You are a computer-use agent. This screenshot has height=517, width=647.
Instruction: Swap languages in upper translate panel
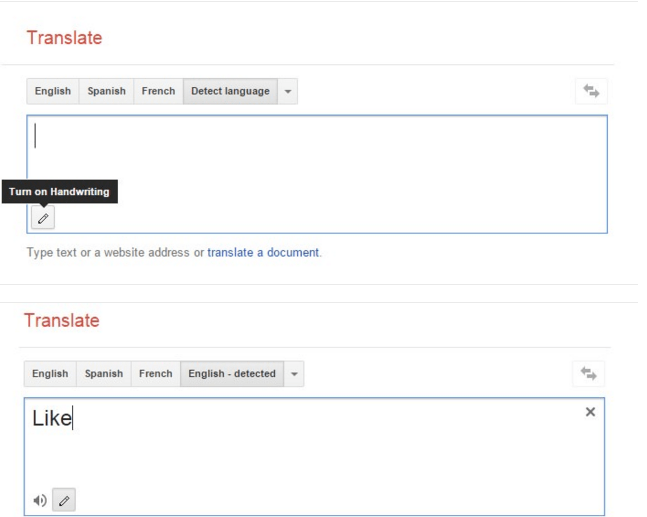click(591, 91)
